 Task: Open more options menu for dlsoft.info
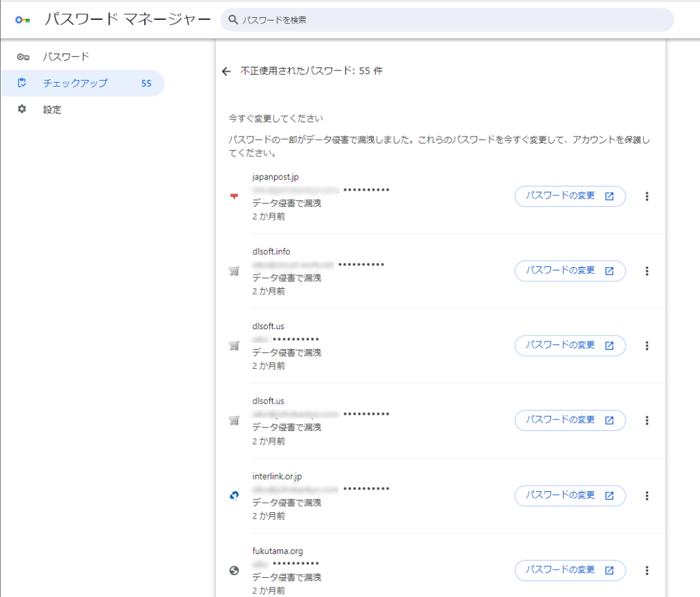pos(647,271)
